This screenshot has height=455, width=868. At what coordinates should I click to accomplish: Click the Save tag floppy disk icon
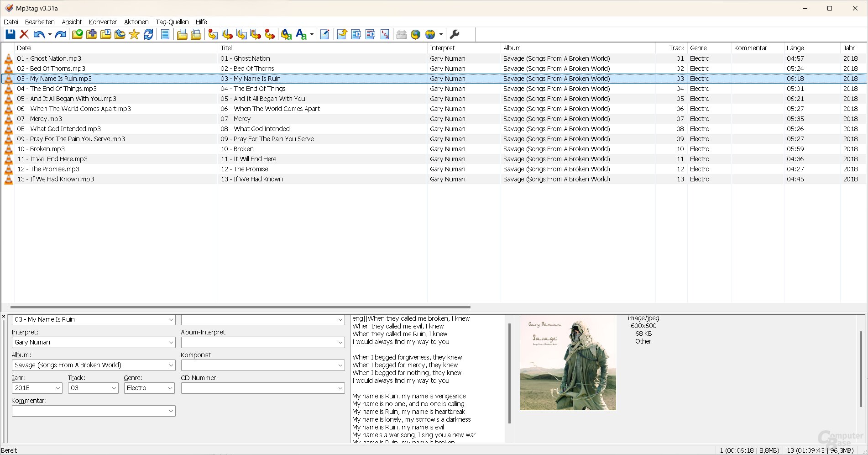(x=10, y=34)
